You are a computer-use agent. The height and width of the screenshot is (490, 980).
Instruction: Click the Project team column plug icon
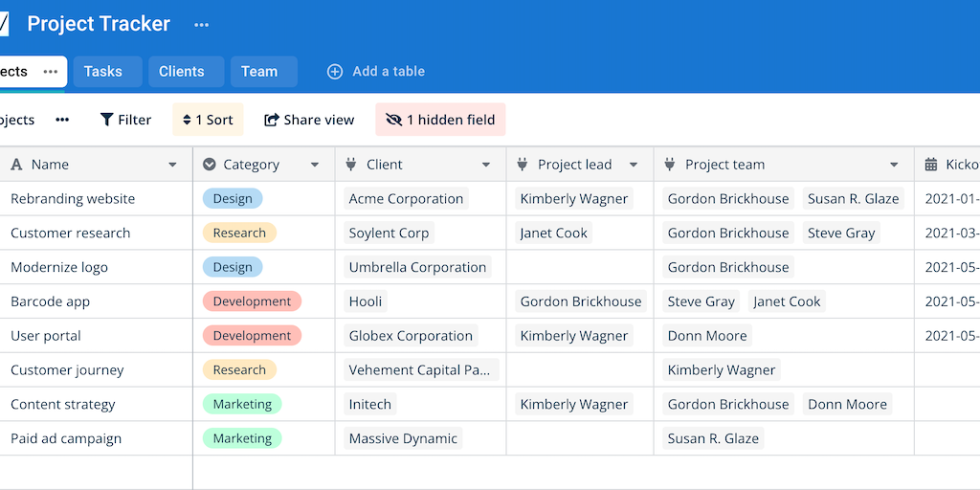[x=669, y=165]
